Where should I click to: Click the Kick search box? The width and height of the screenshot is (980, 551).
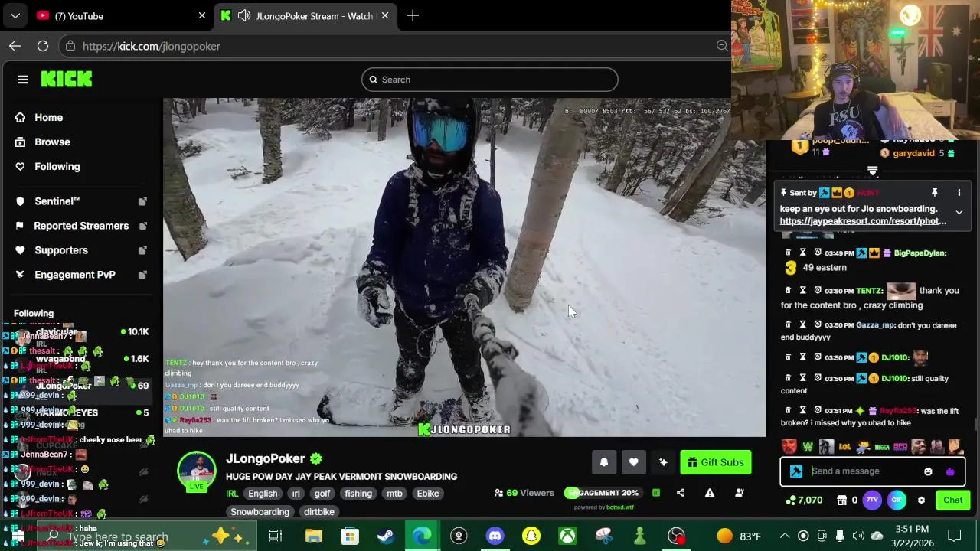click(x=490, y=80)
